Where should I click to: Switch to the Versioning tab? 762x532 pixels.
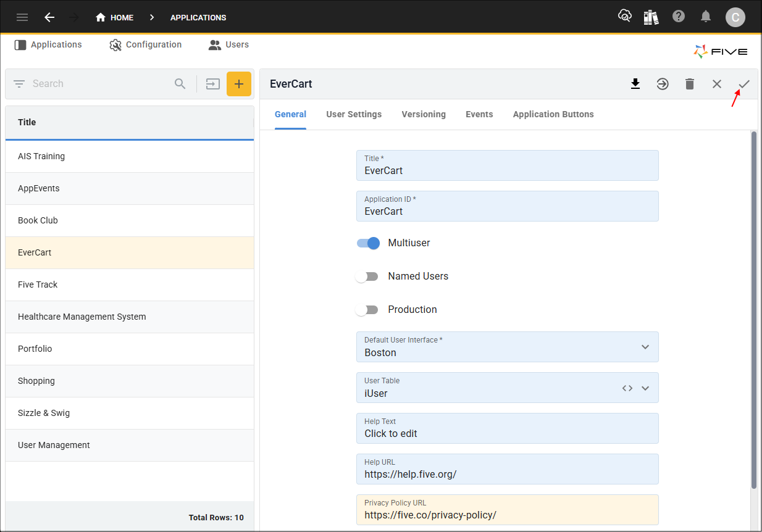tap(424, 114)
